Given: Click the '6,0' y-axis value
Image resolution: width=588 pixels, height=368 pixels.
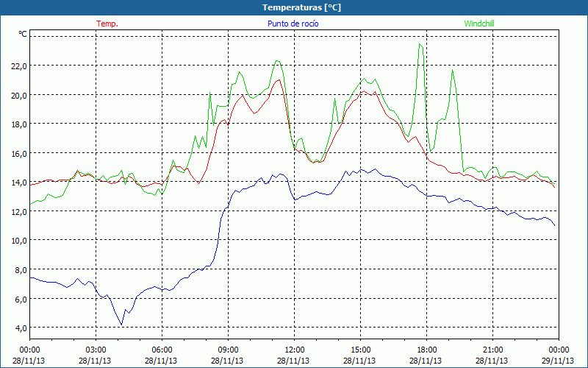Looking at the screenshot, I should tap(21, 300).
